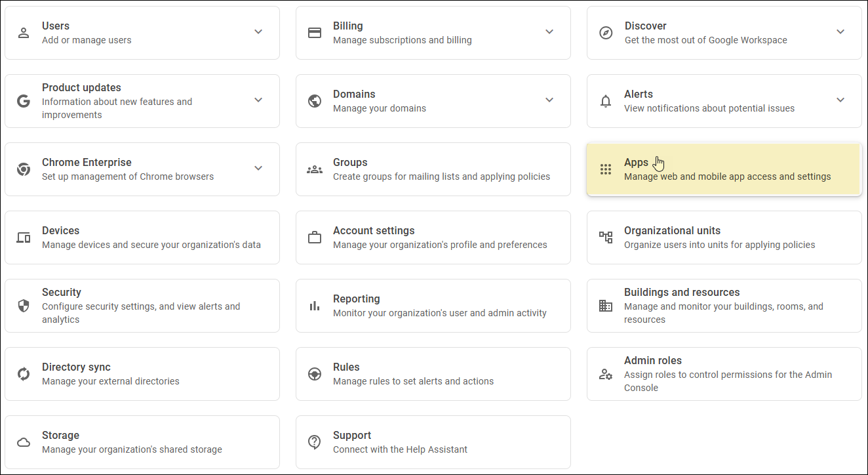Click the Storage cloud icon
The width and height of the screenshot is (868, 475).
click(24, 442)
